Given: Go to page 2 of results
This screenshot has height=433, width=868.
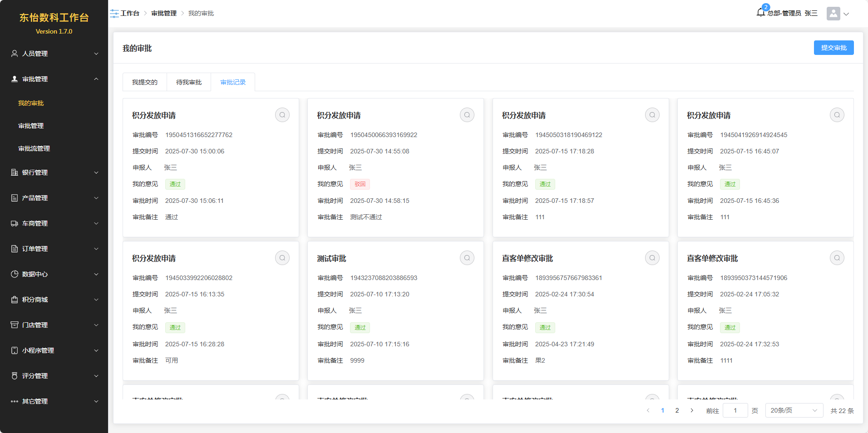Looking at the screenshot, I should pyautogui.click(x=677, y=410).
